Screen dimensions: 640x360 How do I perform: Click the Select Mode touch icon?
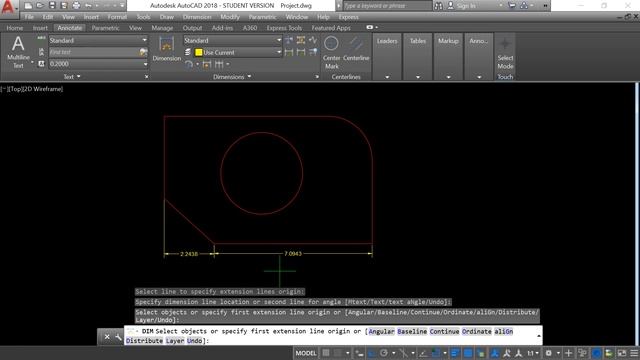pyautogui.click(x=505, y=53)
